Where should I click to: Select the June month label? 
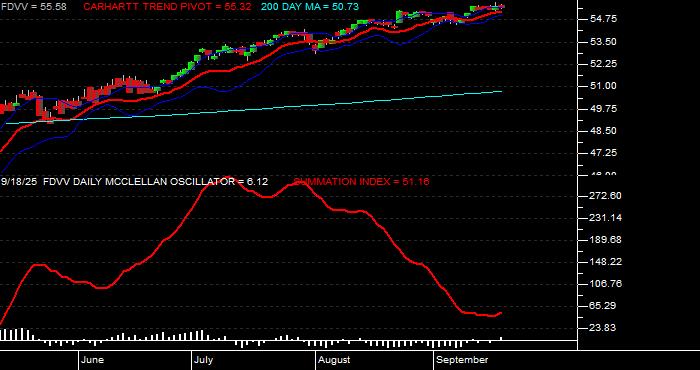[x=93, y=360]
